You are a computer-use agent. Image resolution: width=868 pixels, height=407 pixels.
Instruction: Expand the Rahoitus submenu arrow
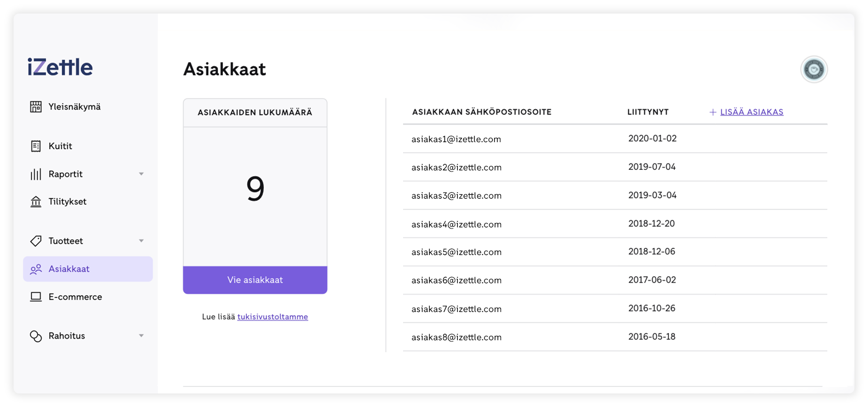(x=141, y=336)
